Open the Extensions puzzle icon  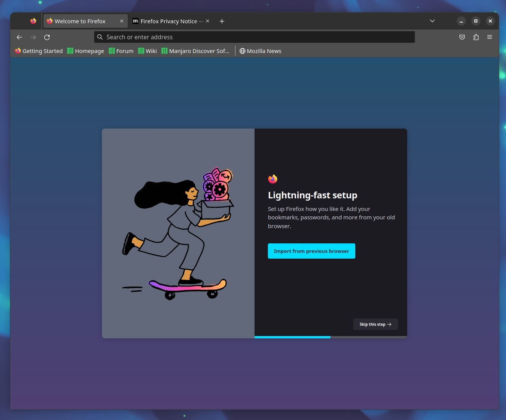click(476, 37)
